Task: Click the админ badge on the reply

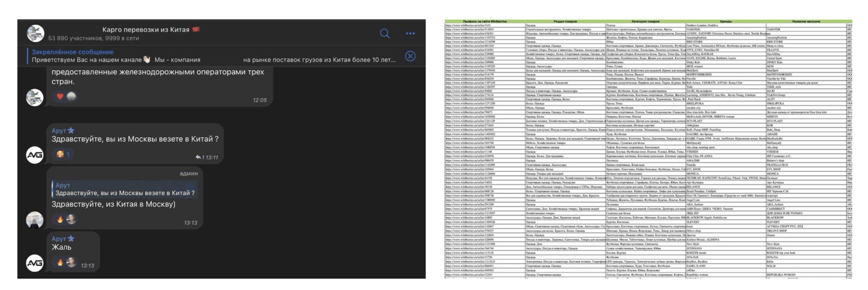Action: 189,173
